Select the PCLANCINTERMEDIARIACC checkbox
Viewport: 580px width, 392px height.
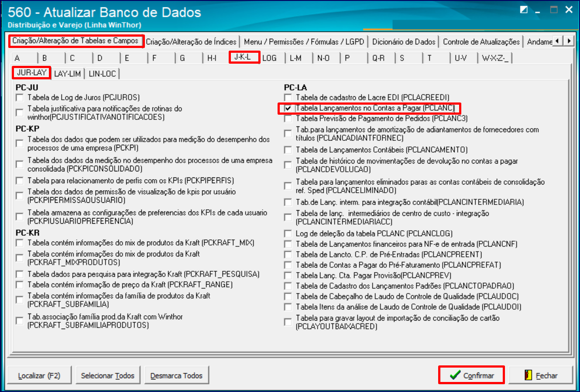point(288,217)
